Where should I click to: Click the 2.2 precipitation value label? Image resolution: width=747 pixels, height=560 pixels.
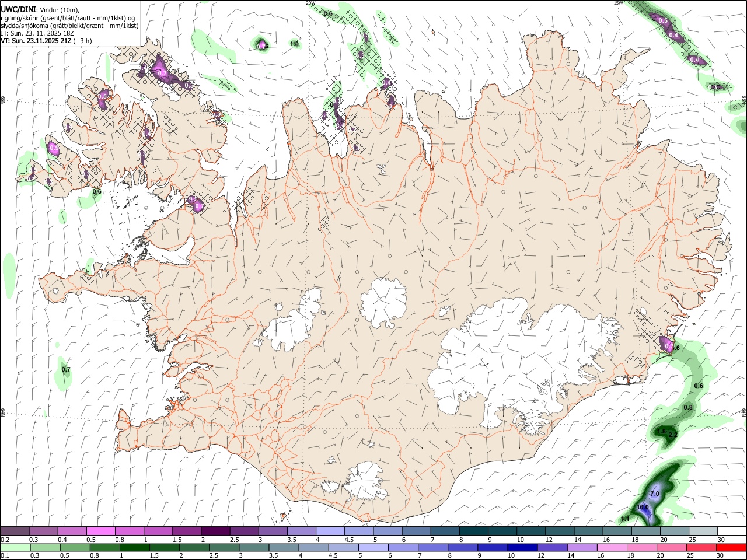[x=672, y=435]
